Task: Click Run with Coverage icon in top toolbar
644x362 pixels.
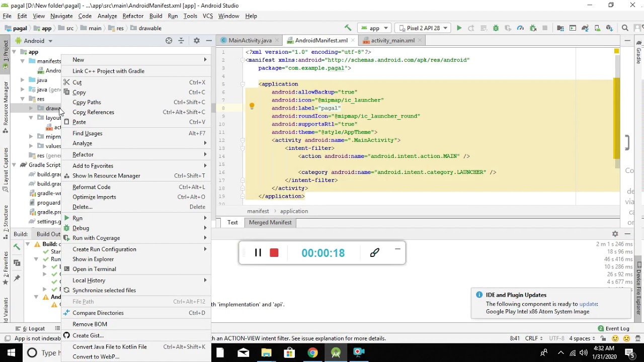Action: coord(508,28)
